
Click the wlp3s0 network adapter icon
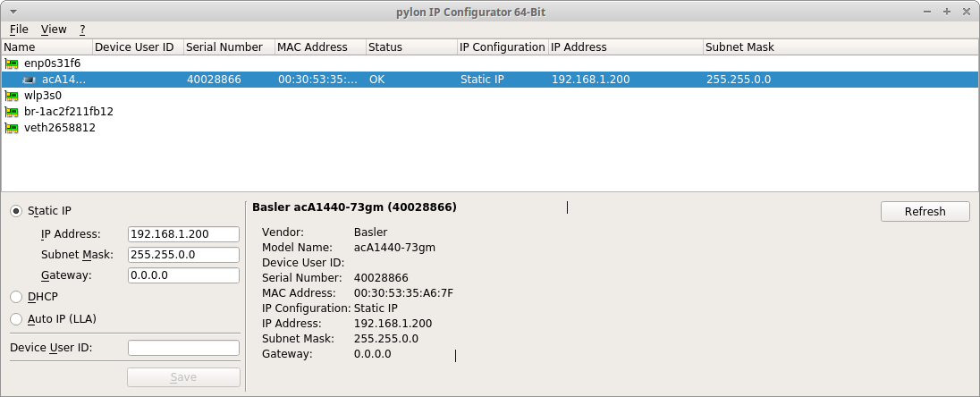tap(12, 96)
